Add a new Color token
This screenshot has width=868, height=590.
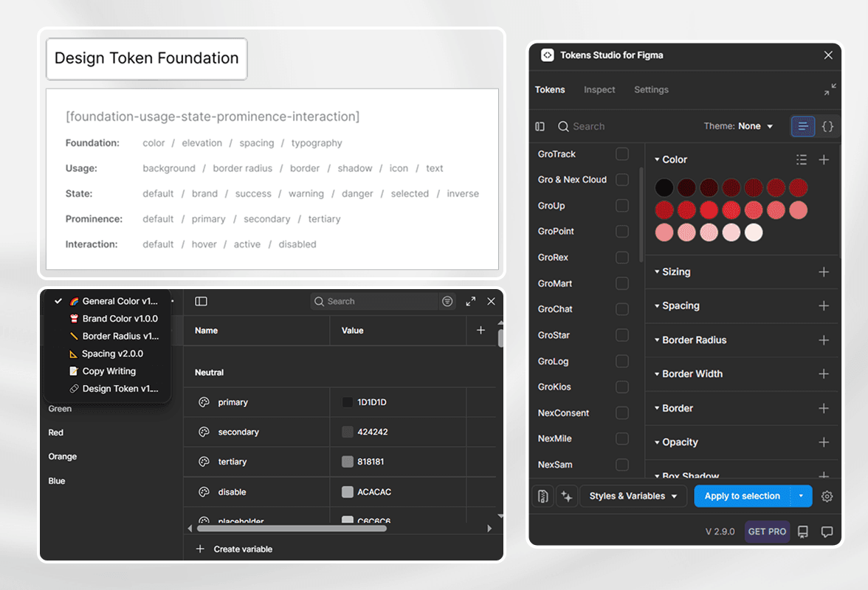coord(824,160)
